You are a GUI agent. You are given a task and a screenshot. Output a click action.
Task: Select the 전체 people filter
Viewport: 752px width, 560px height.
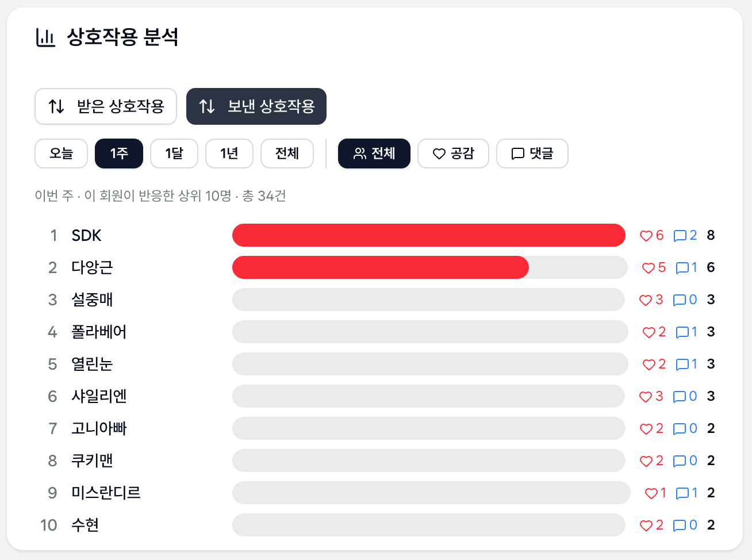[x=374, y=154]
